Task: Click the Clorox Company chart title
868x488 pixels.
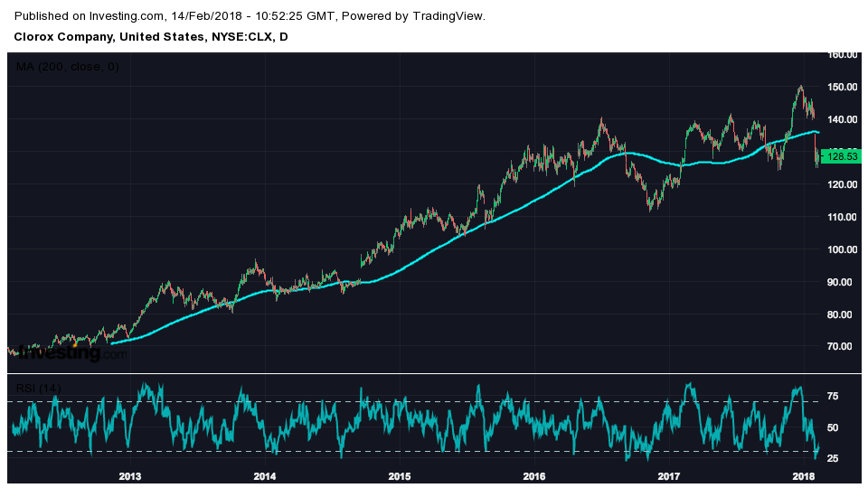Action: [x=151, y=37]
